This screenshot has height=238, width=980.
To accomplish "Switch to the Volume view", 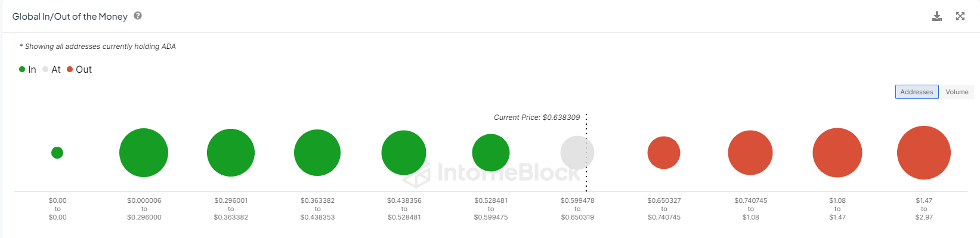I will click(x=957, y=92).
